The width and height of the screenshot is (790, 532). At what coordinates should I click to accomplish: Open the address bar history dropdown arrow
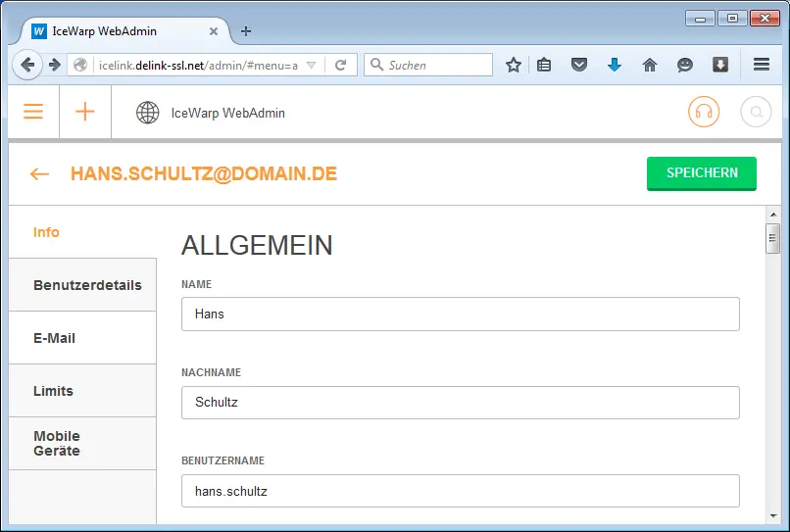click(x=312, y=65)
